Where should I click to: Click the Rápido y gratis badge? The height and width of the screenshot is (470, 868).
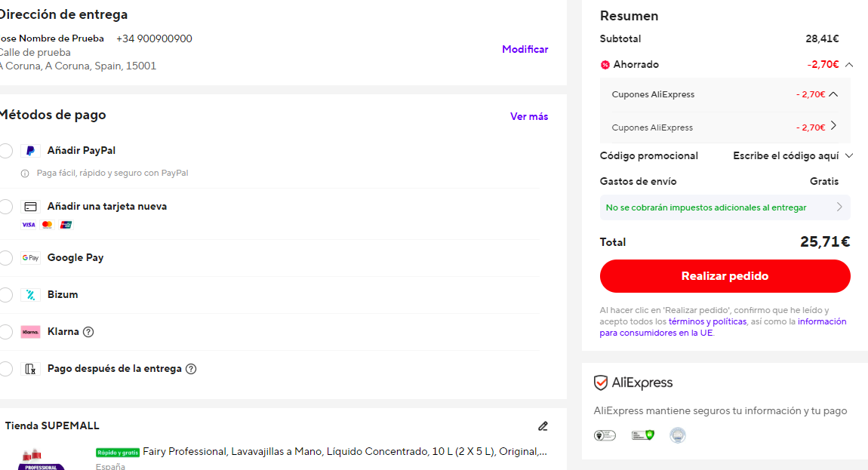117,453
